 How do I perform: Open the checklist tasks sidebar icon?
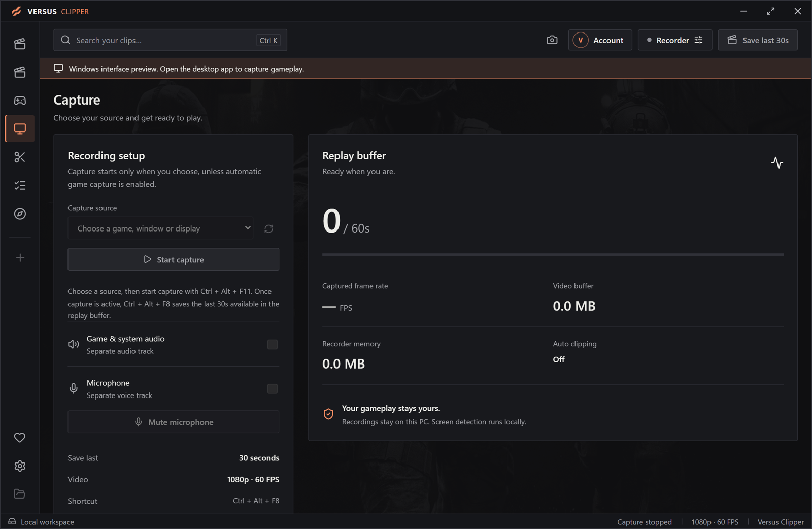pyautogui.click(x=20, y=186)
